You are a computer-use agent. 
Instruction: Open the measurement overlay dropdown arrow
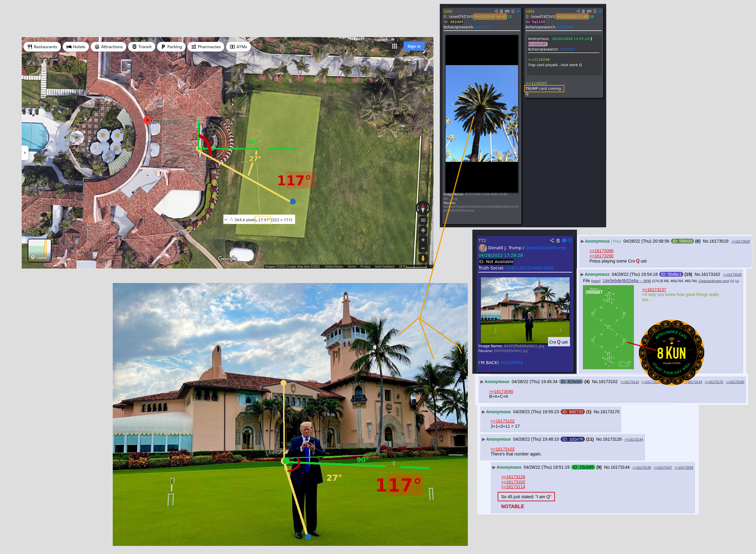[226, 220]
